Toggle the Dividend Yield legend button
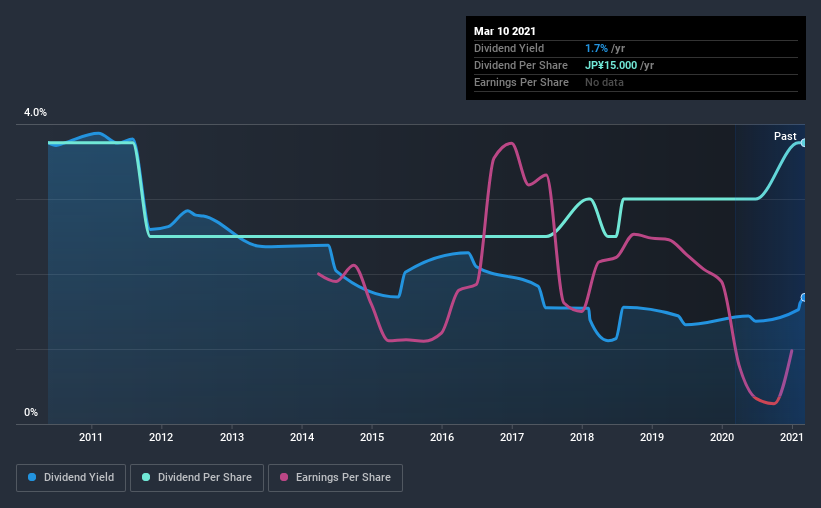This screenshot has width=821, height=508. [x=71, y=478]
